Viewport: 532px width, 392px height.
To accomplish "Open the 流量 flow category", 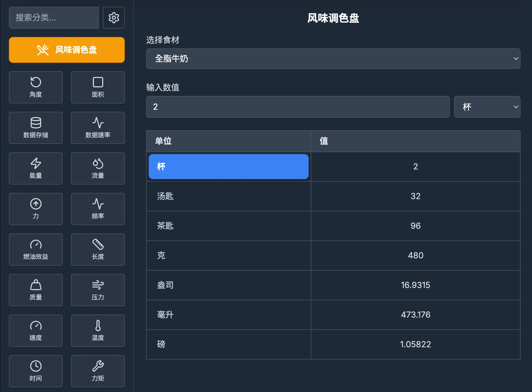I will (x=98, y=168).
